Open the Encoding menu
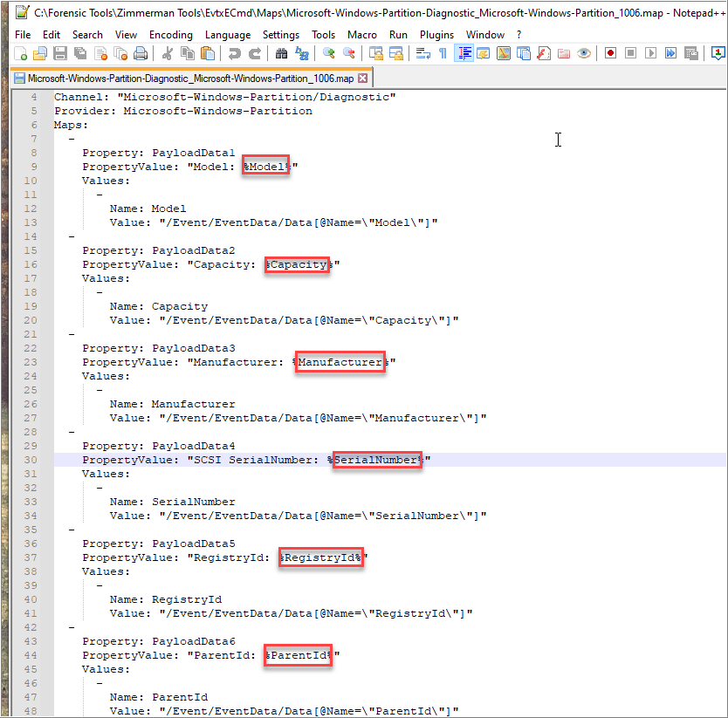 pos(170,35)
